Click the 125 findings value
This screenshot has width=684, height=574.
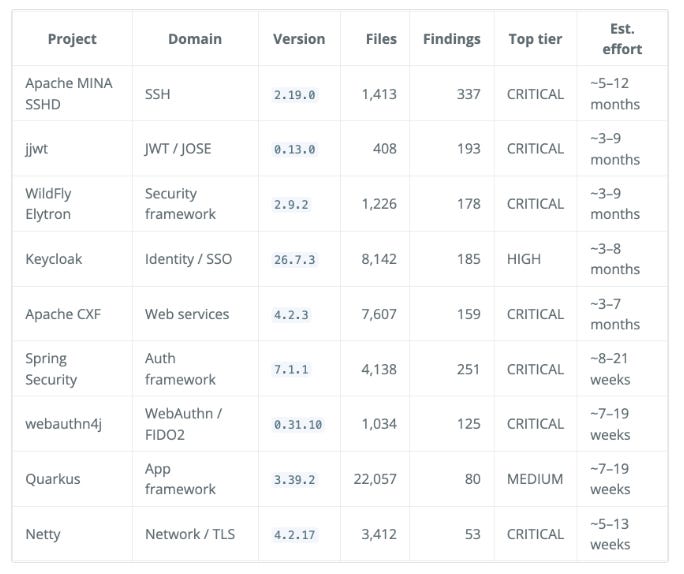coord(469,424)
